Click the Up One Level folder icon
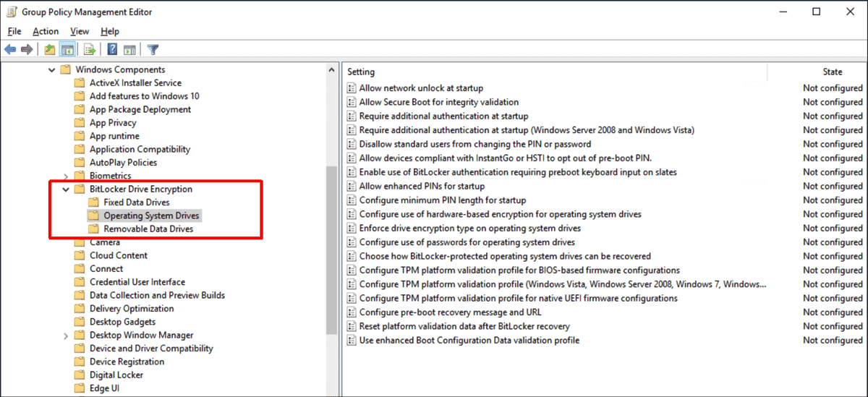The width and height of the screenshot is (868, 397). [49, 49]
